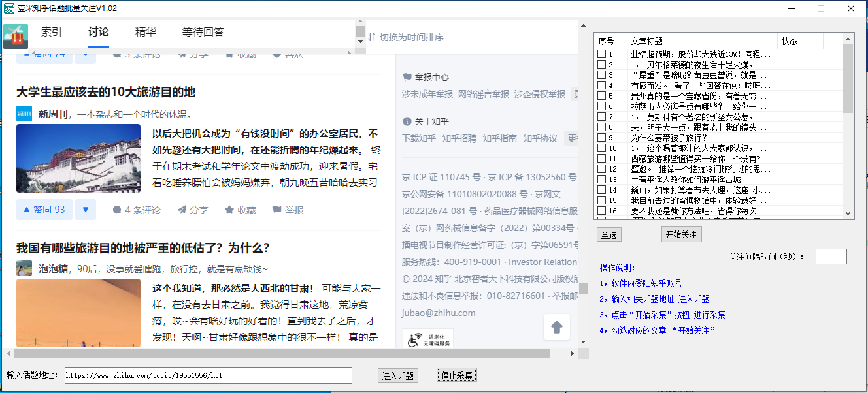
Task: Click the 泡泡糖 author name
Action: pos(53,269)
